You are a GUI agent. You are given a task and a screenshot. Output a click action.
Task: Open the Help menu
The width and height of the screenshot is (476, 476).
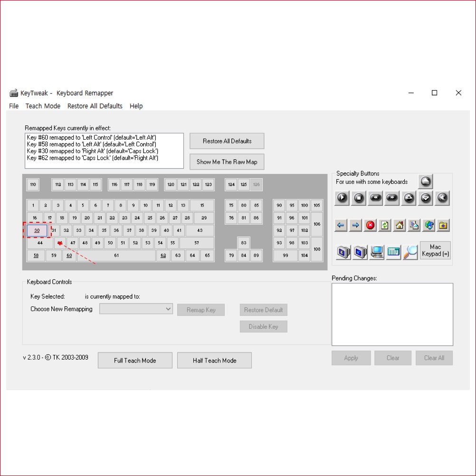136,106
